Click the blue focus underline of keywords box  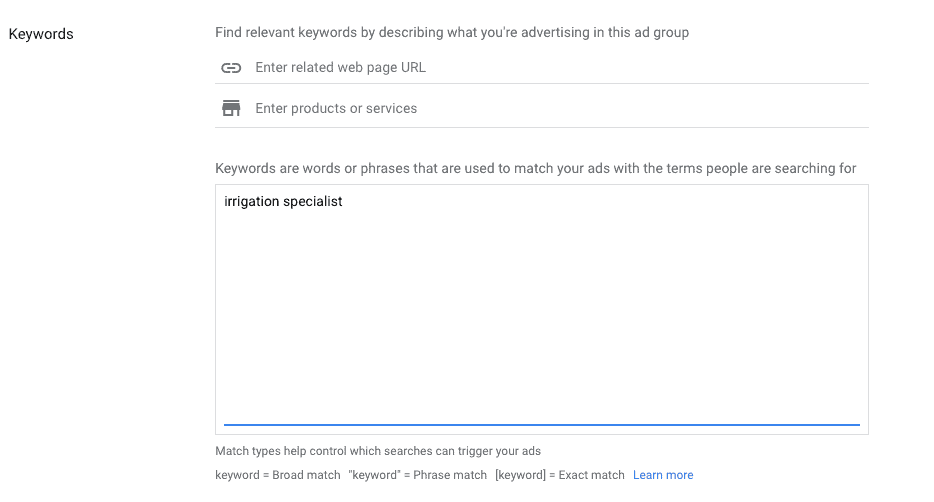pyautogui.click(x=541, y=425)
